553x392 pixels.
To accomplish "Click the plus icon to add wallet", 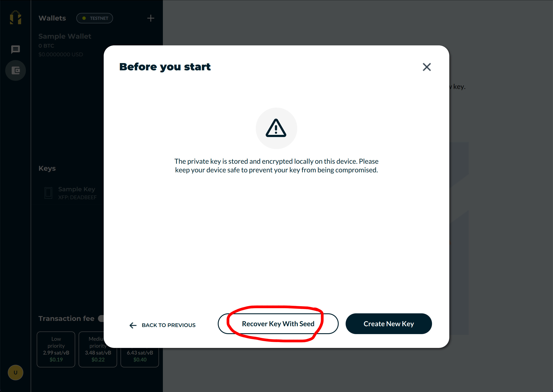I will [x=151, y=18].
